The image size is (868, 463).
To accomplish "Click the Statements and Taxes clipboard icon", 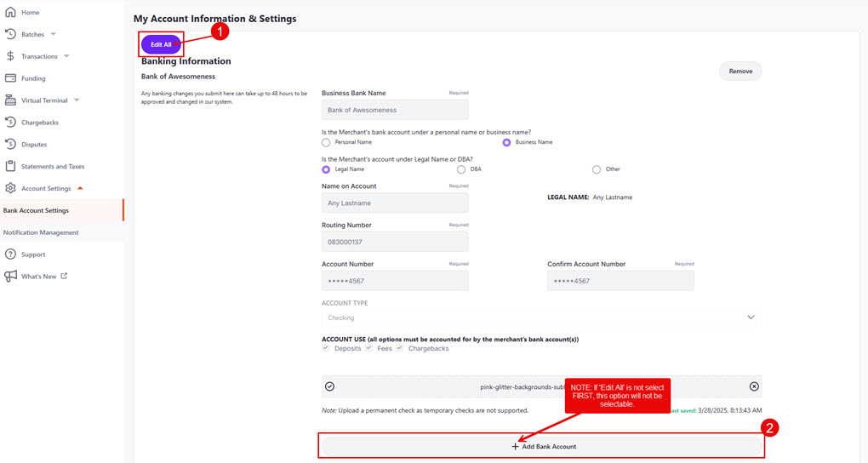I will click(x=11, y=167).
